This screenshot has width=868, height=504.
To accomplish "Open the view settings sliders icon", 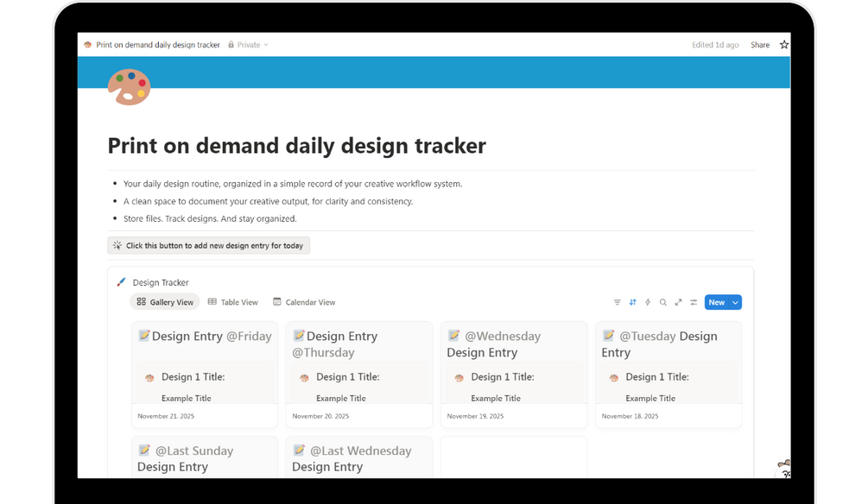I will pos(694,302).
